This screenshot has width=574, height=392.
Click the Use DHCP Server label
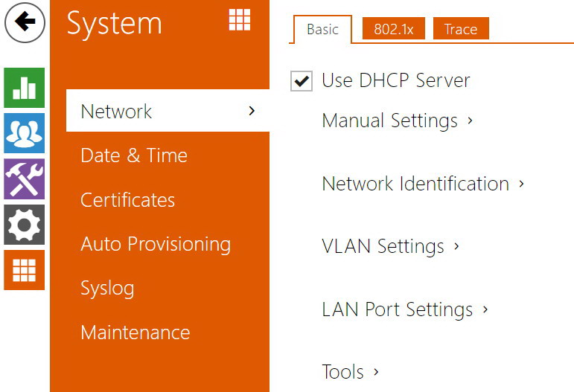[x=396, y=80]
